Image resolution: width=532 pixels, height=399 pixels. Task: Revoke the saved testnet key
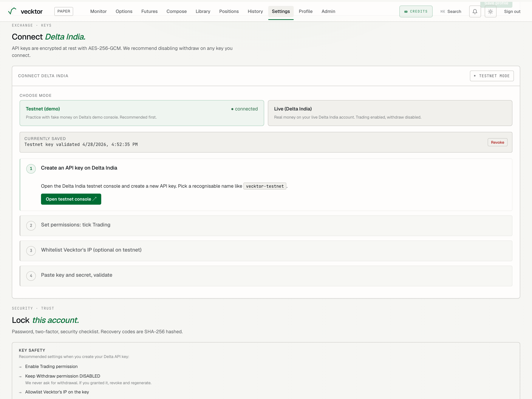(497, 142)
